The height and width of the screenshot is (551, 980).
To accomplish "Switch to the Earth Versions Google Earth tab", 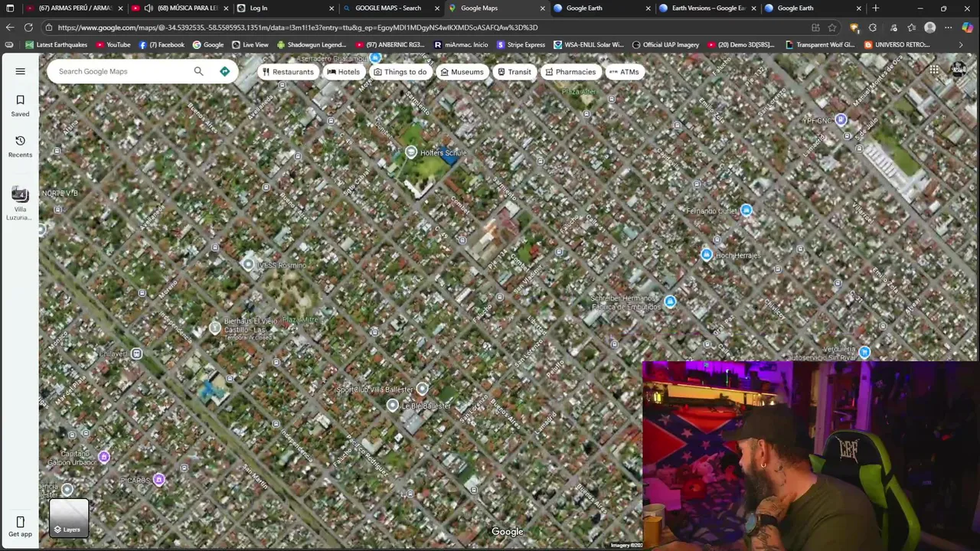I will (708, 8).
